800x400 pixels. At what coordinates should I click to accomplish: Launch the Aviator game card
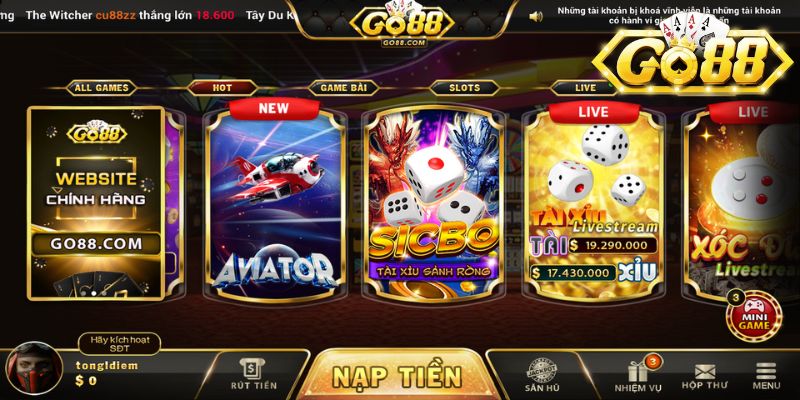[x=276, y=204]
